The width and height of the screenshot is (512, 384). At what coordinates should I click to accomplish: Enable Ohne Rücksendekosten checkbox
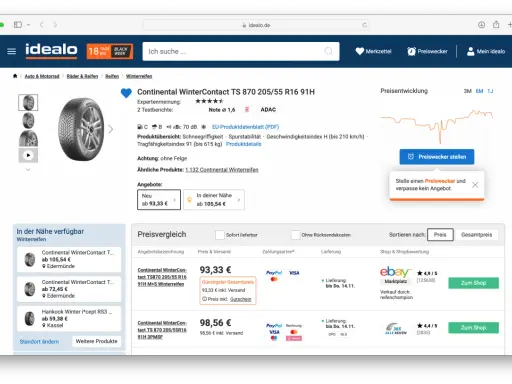coord(296,235)
